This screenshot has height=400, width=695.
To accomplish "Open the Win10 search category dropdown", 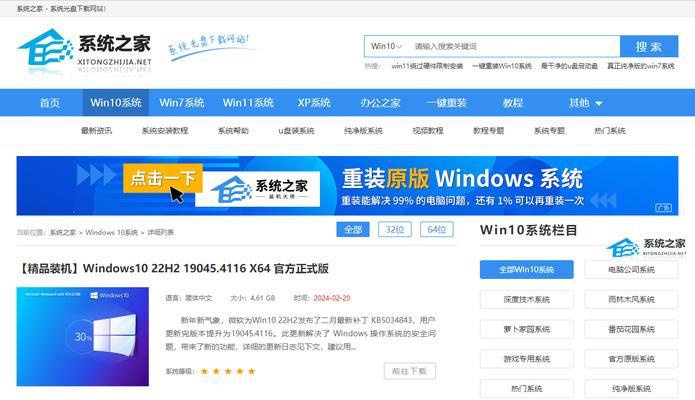I will tap(386, 46).
